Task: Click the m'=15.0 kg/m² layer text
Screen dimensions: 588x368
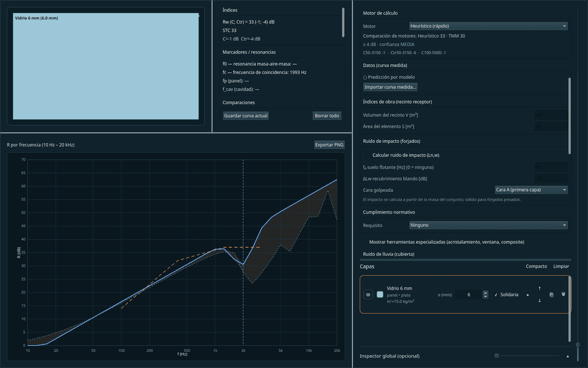Action: click(x=401, y=301)
